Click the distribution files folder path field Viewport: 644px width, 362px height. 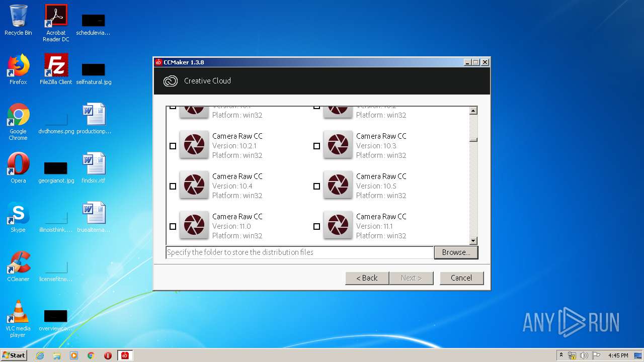point(300,252)
